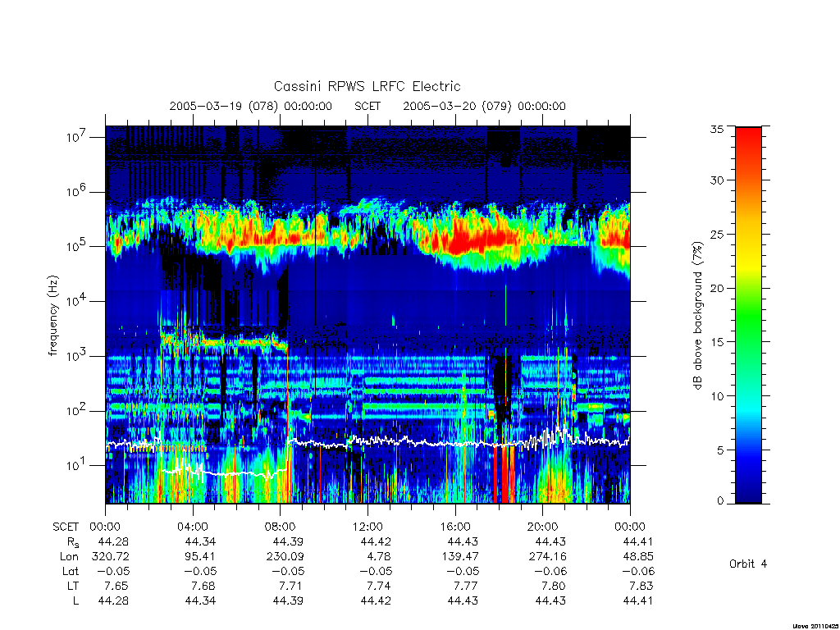Viewport: 840px width, 630px height.
Task: Click the 20 dB tick label on color bar
Action: pyautogui.click(x=716, y=288)
